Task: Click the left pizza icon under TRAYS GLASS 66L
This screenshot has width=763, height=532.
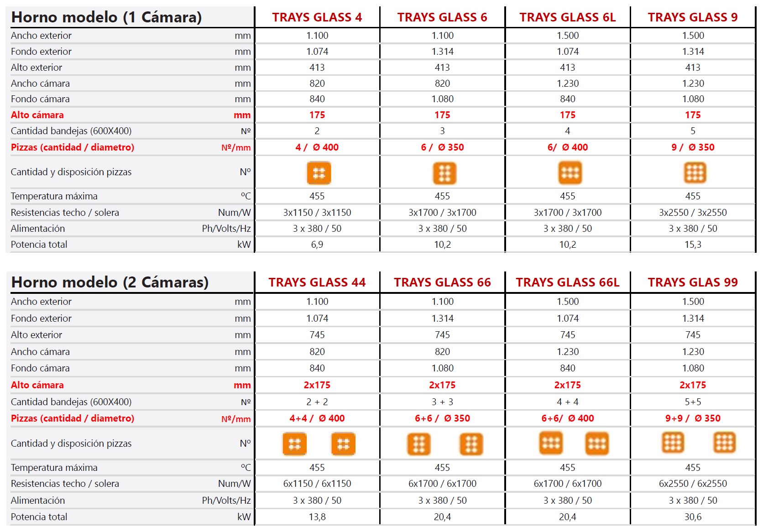Action: [x=551, y=443]
